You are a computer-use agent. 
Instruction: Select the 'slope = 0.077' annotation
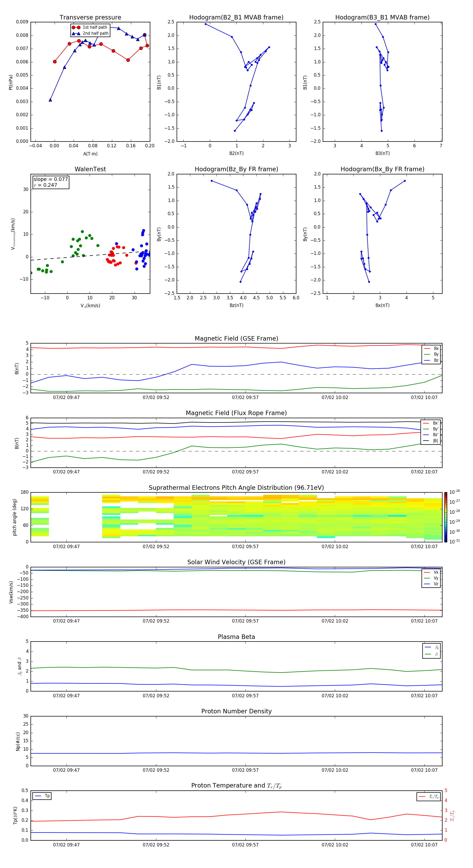click(x=50, y=179)
